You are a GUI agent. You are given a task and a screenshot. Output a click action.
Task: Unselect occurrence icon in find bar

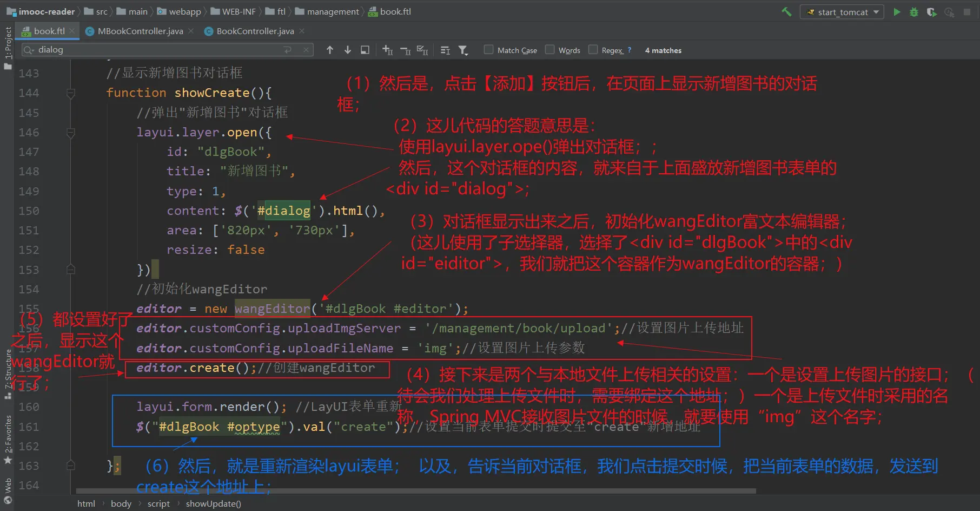click(406, 50)
